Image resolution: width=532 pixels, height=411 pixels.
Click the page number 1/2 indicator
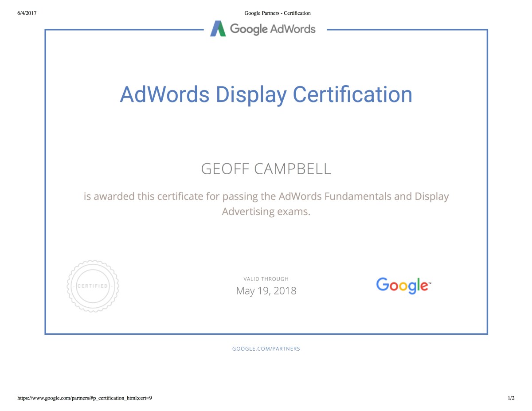click(x=511, y=398)
